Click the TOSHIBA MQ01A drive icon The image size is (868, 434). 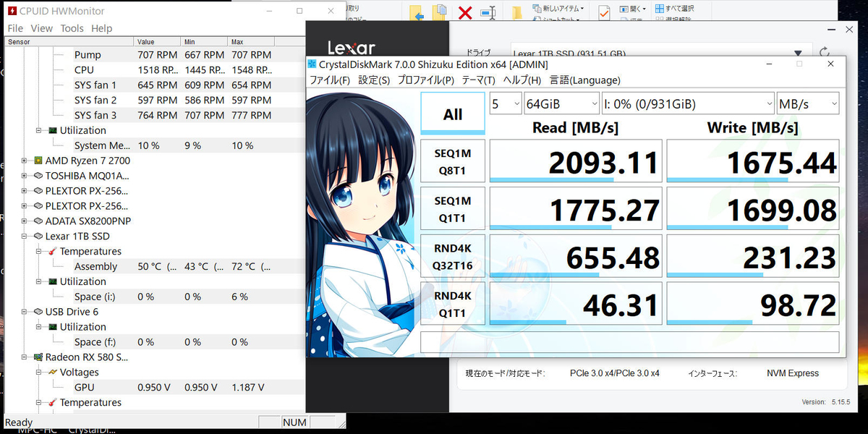(38, 176)
